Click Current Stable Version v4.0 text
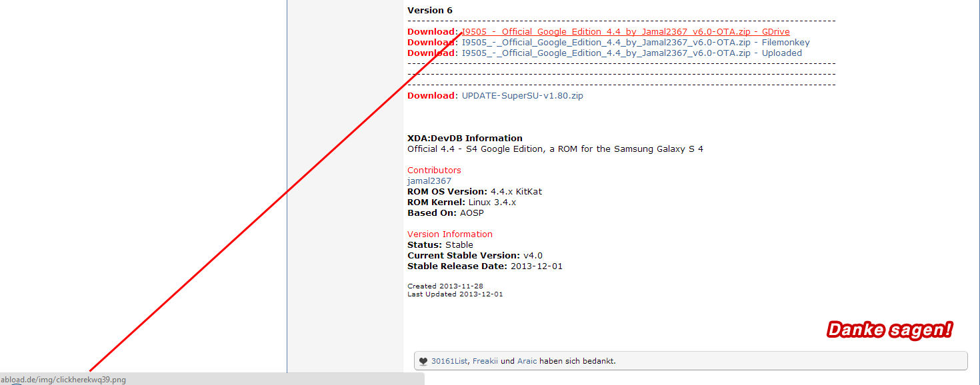 click(475, 256)
